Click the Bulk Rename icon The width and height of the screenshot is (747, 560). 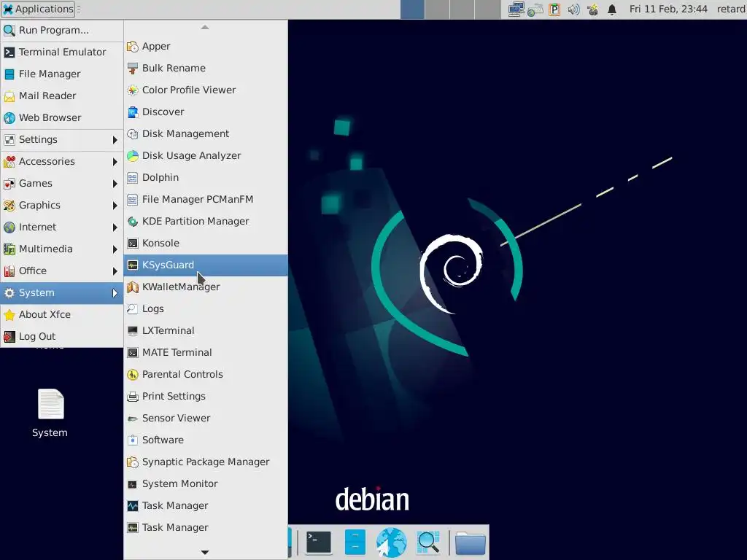tap(133, 69)
